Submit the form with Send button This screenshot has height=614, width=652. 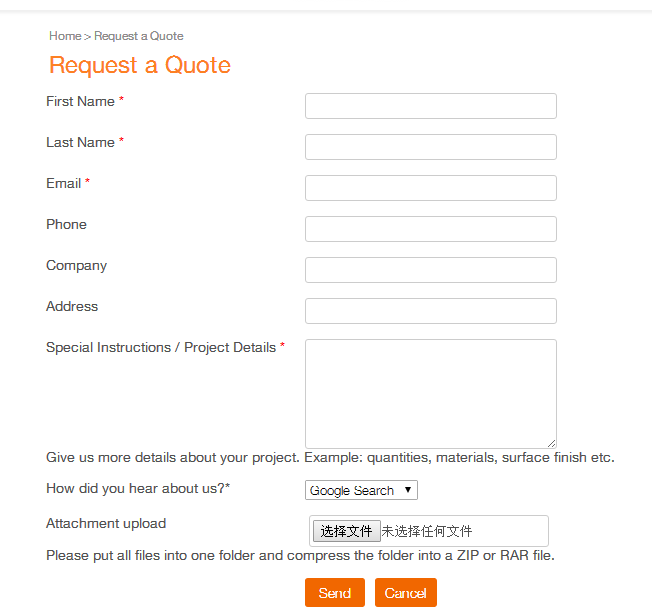[335, 592]
